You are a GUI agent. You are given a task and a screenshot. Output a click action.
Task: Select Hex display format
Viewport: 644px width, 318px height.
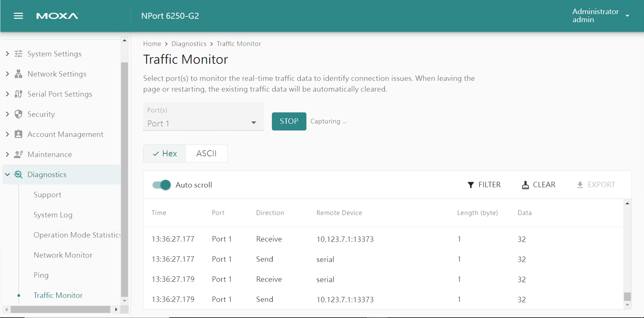coord(165,154)
